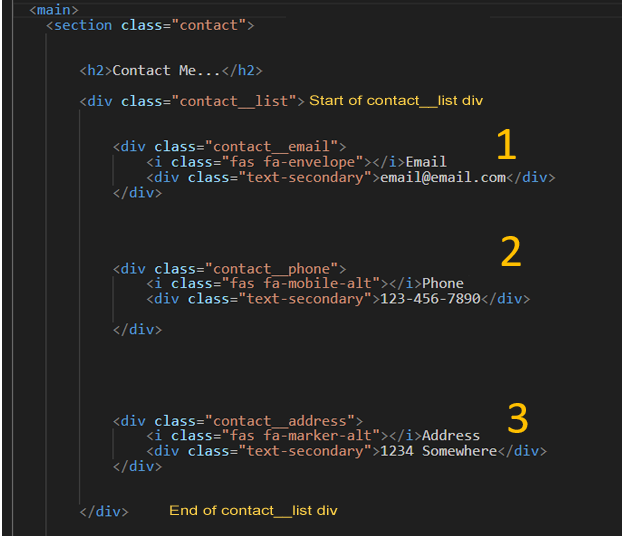Viewport: 622px width, 536px height.
Task: Place cursor on 123-456-7890 phone number
Action: [430, 298]
